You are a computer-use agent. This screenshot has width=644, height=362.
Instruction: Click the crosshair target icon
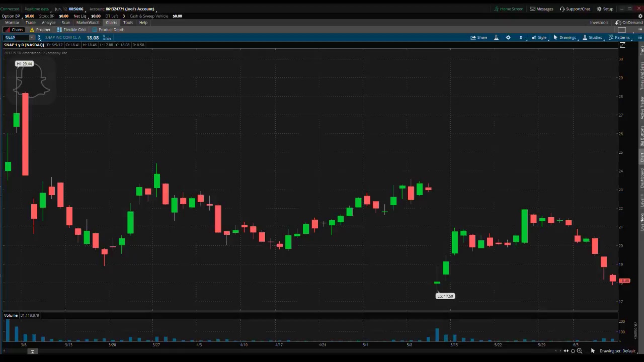pos(573,351)
